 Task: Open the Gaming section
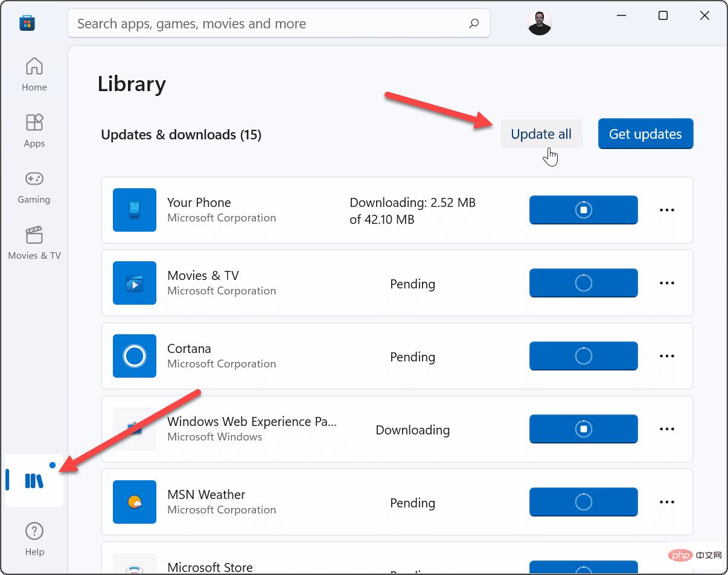(34, 187)
